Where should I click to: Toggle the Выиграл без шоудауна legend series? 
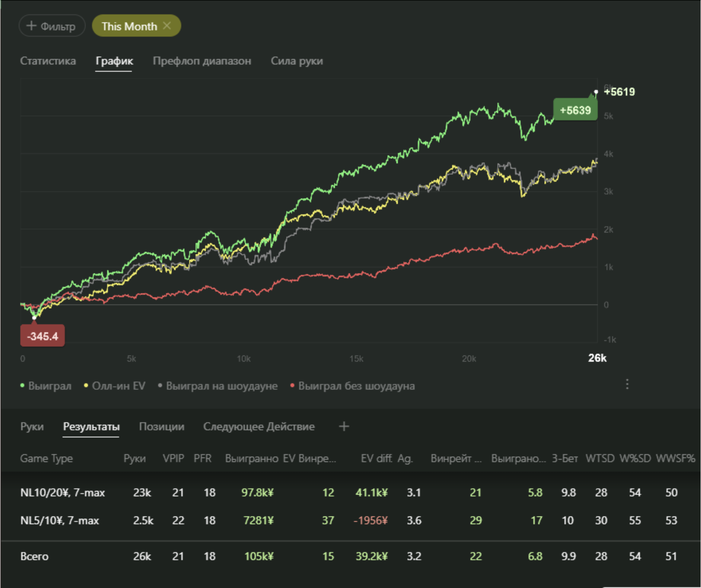352,386
